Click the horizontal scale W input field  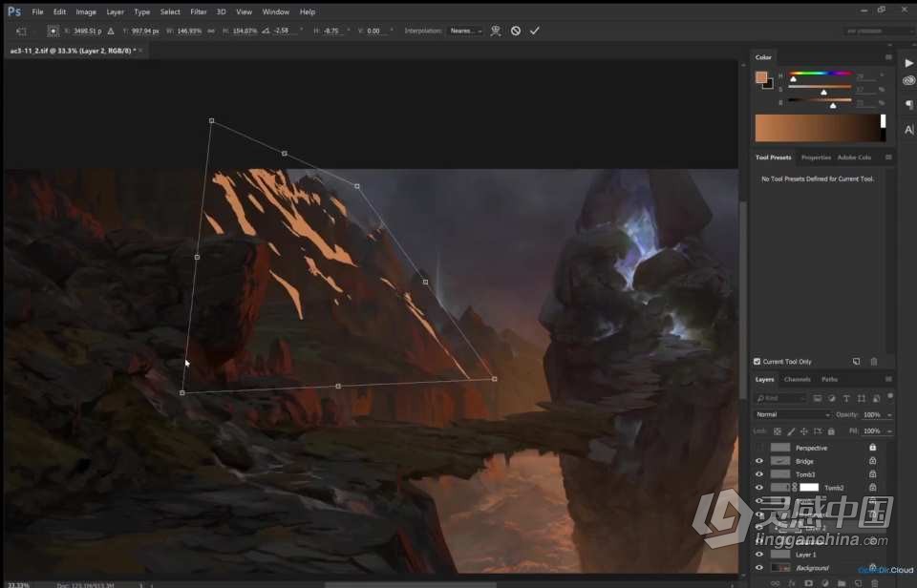(189, 31)
